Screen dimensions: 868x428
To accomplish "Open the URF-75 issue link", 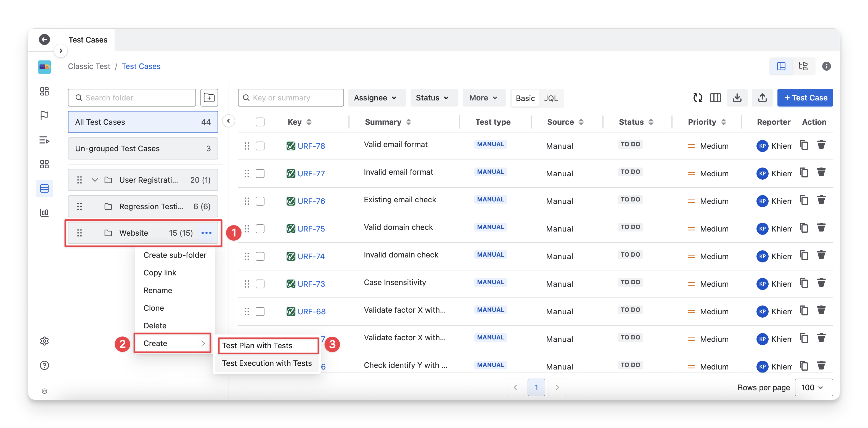I will 311,229.
